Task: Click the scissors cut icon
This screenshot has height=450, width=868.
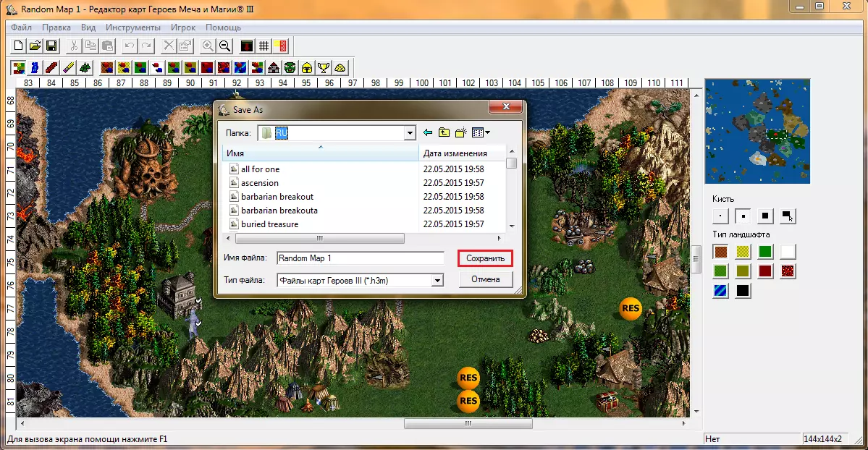Action: click(74, 46)
